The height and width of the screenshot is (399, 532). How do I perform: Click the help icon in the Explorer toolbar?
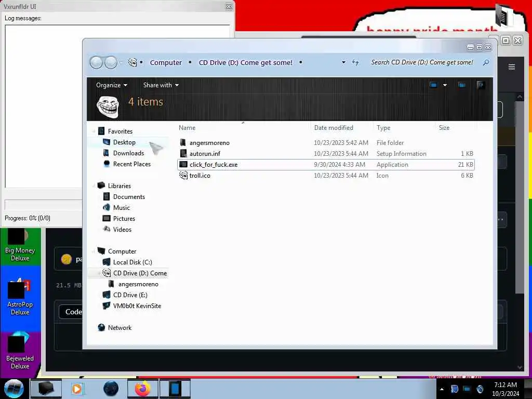coord(480,85)
